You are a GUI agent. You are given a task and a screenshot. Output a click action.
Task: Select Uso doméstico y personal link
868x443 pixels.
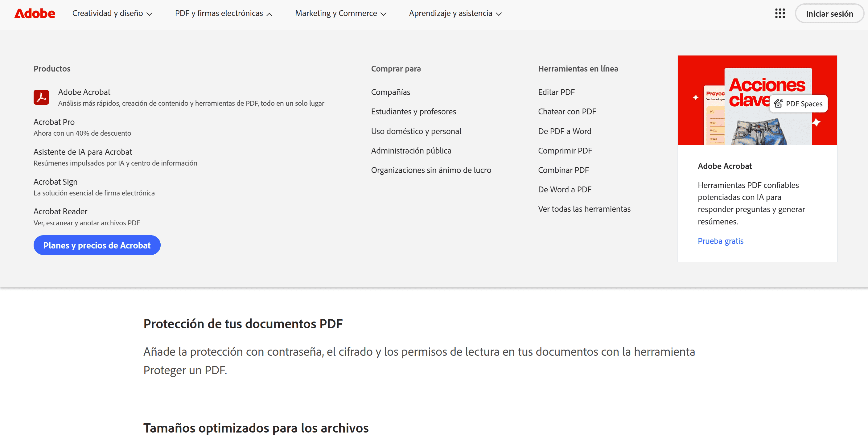click(416, 131)
